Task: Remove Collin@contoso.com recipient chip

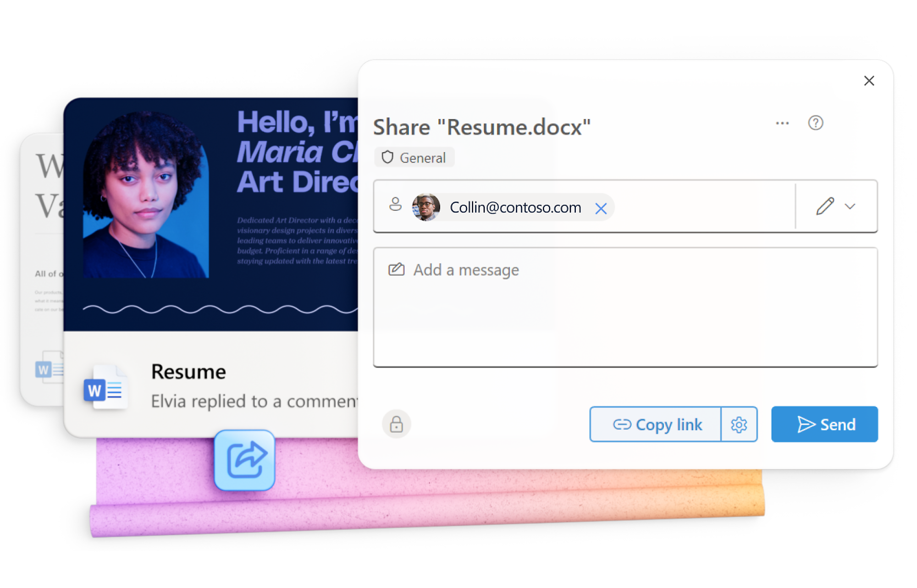Action: coord(601,209)
